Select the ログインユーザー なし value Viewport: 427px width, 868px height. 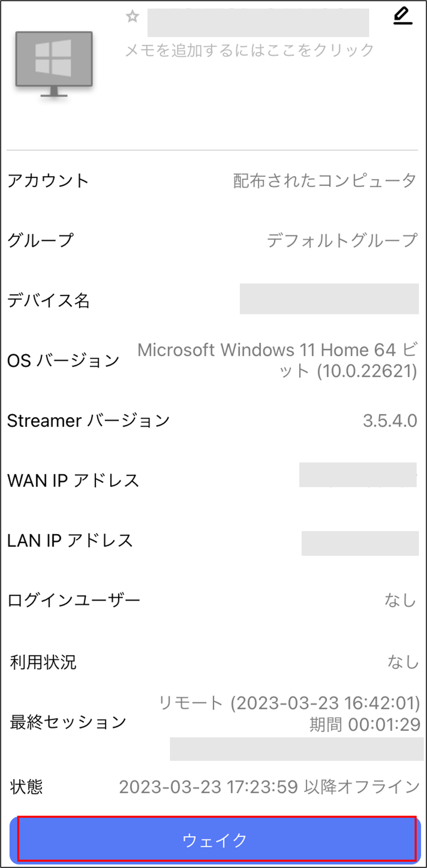(400, 600)
